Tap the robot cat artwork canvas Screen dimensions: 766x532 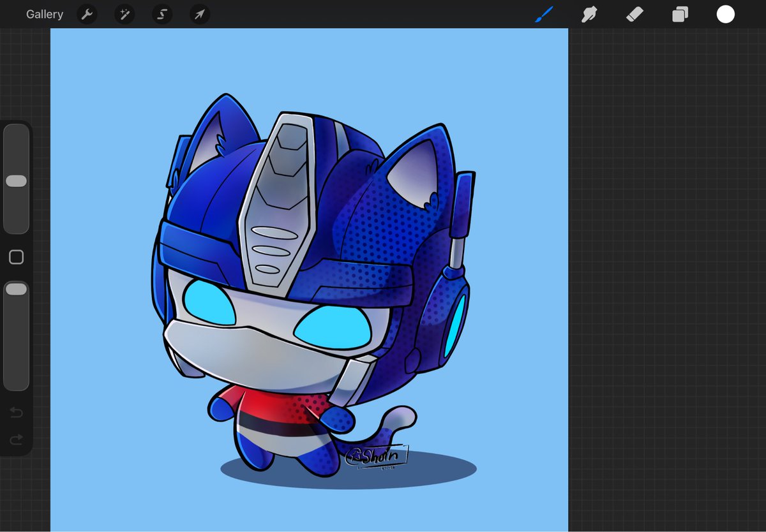tap(309, 279)
